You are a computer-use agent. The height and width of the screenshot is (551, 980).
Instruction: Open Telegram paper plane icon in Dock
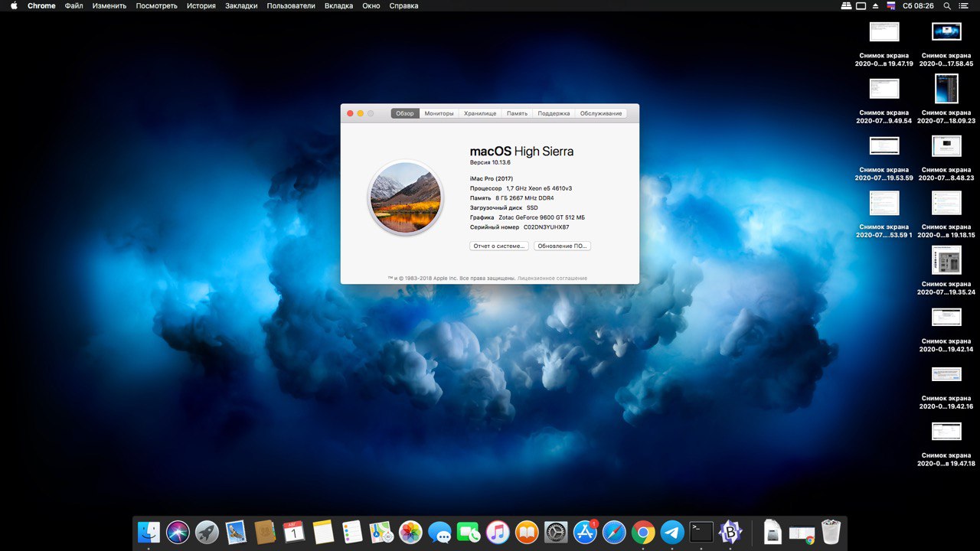click(672, 532)
